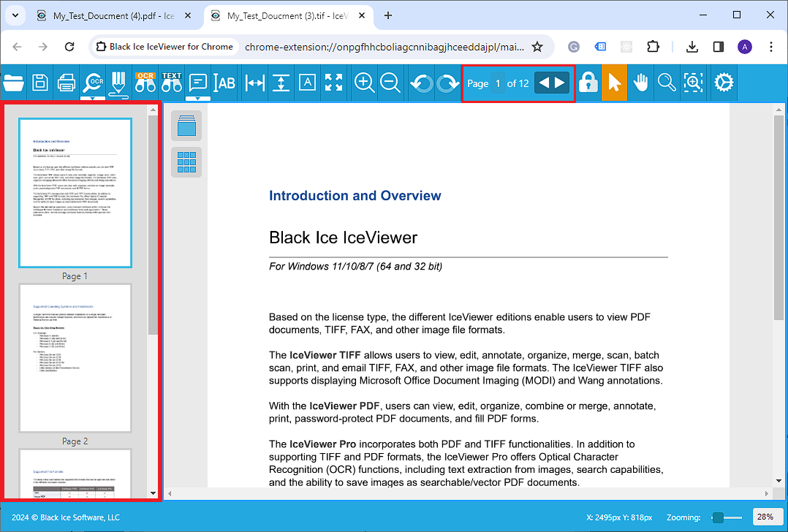Bookmark this page with the star
The width and height of the screenshot is (788, 532).
pyautogui.click(x=537, y=47)
